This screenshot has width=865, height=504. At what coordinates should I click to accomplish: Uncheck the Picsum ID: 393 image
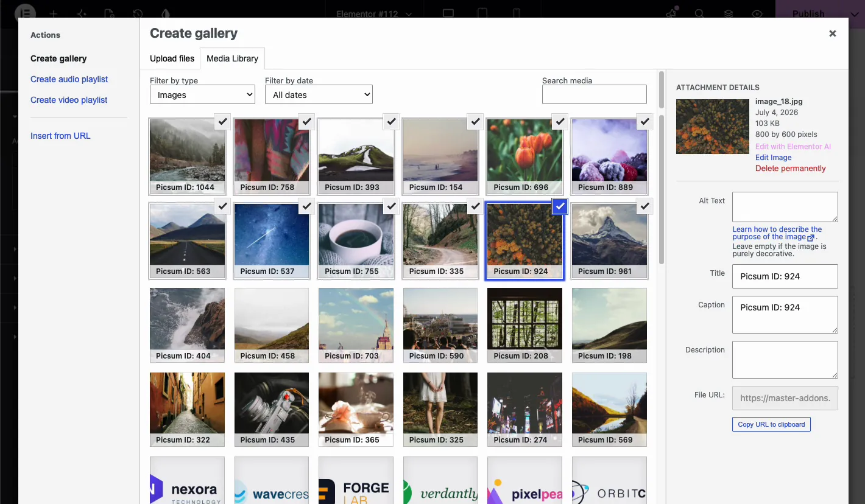[x=392, y=122]
